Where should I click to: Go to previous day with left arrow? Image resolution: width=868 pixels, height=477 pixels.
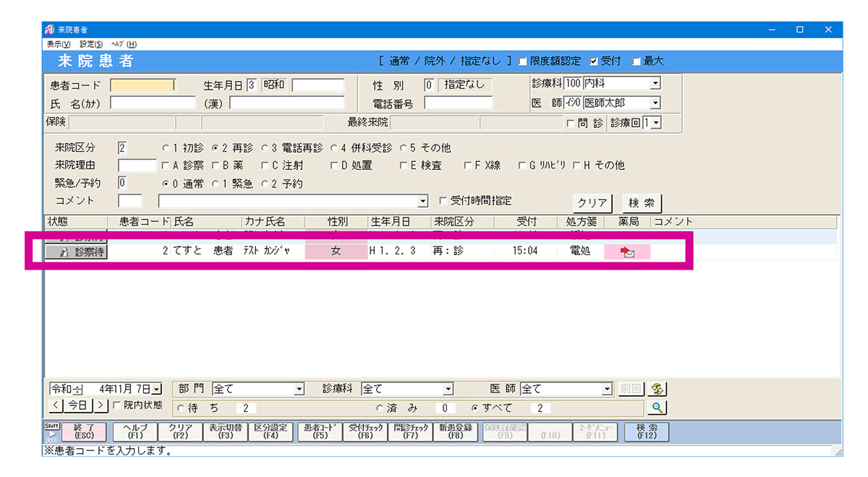coord(56,406)
